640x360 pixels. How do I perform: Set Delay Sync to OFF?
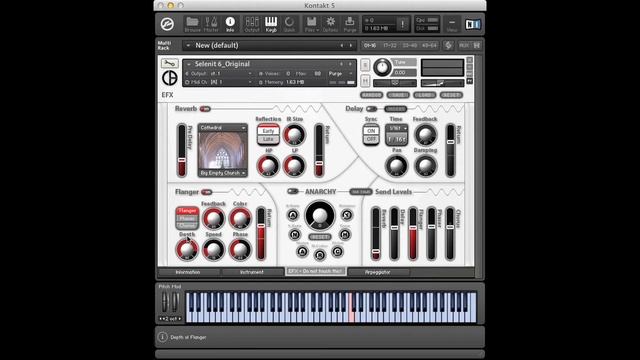[x=371, y=139]
